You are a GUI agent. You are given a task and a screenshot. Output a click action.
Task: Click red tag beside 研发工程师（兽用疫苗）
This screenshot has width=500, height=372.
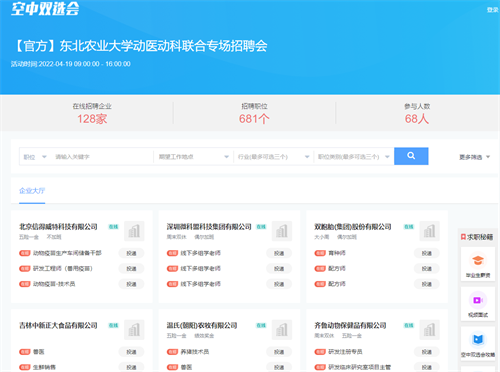pos(25,268)
